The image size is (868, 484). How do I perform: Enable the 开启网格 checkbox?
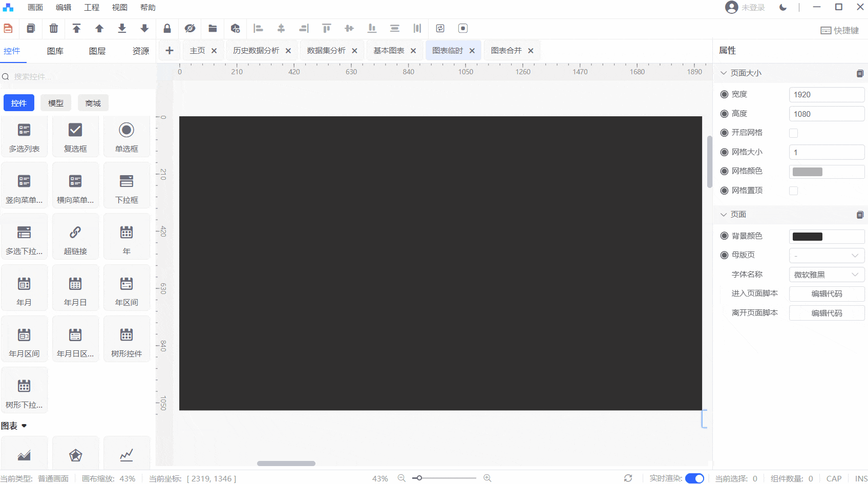click(793, 133)
